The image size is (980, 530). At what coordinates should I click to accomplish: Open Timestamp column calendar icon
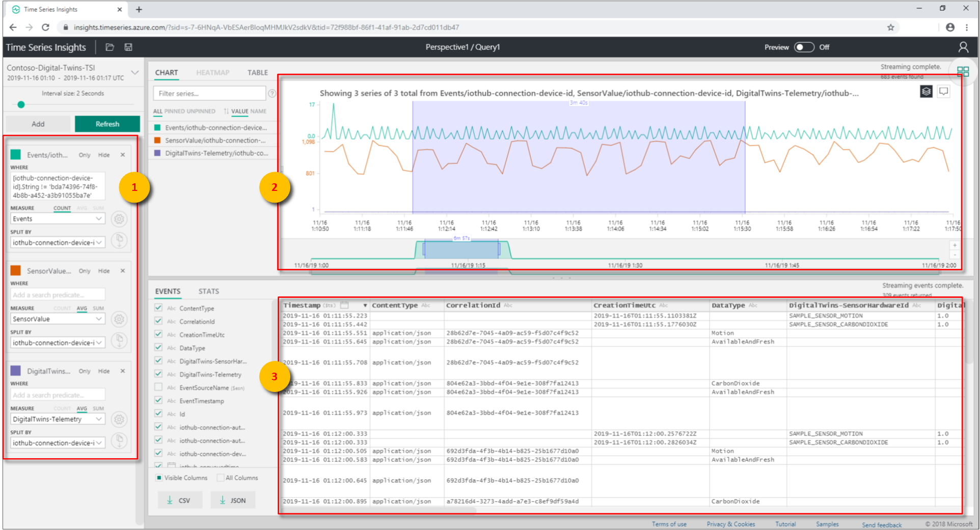click(345, 305)
